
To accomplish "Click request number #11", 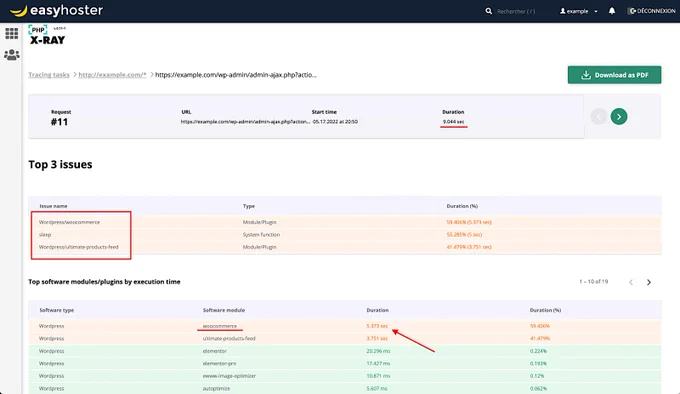I will (59, 122).
